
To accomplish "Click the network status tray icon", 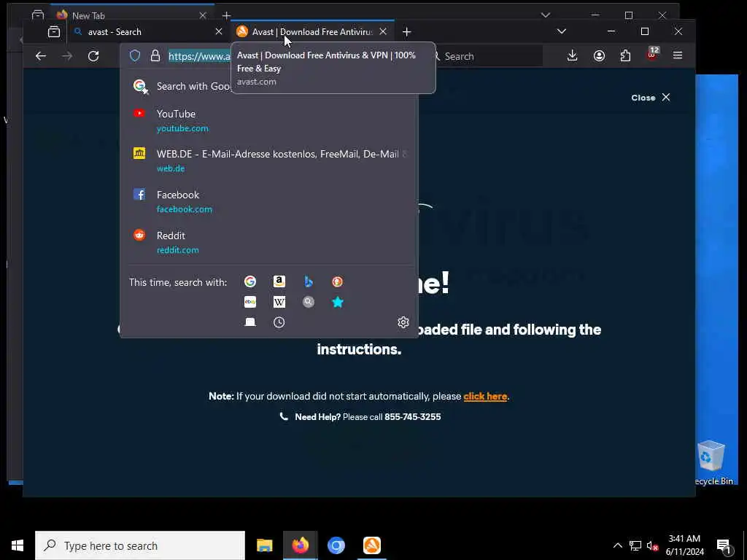I will [x=635, y=545].
